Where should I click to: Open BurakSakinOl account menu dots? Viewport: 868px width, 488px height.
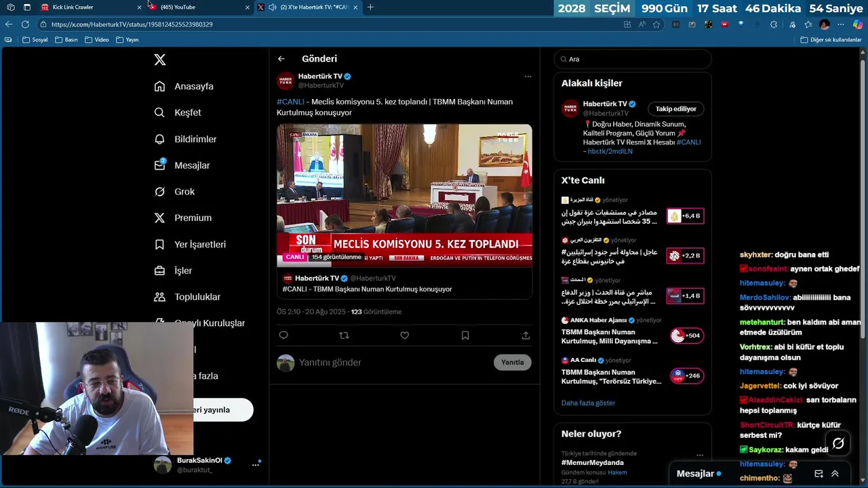(x=256, y=465)
